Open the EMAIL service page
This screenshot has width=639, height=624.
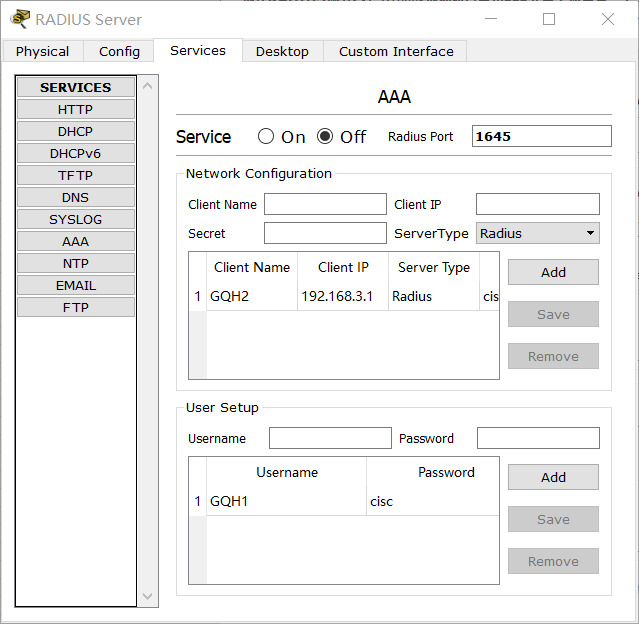[x=76, y=285]
